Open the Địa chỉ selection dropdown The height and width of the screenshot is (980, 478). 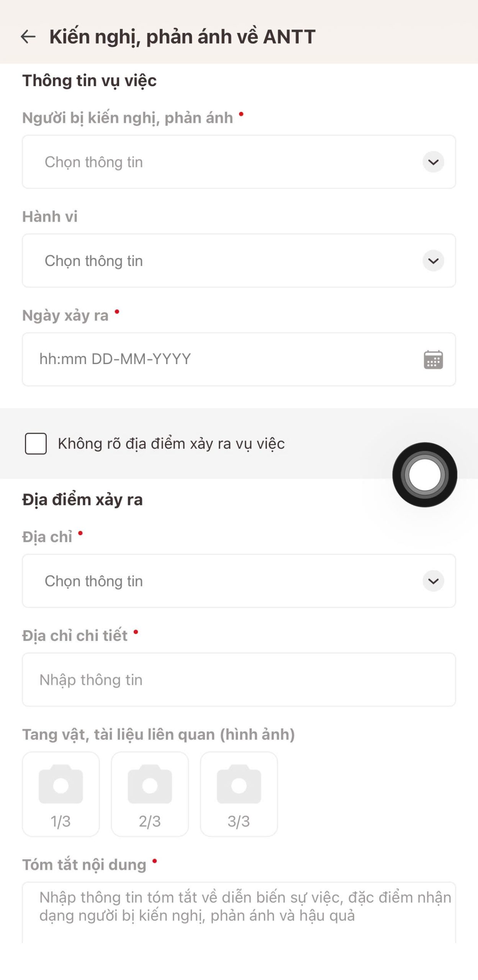[222, 581]
